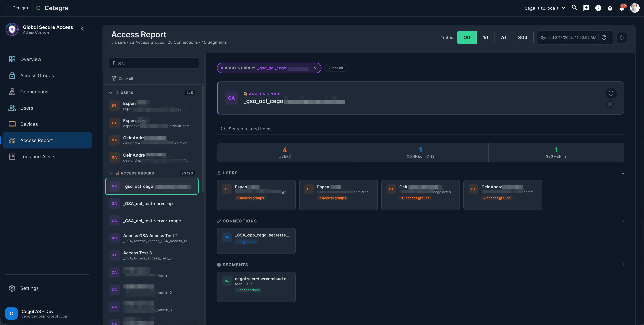644x325 pixels.
Task: Click the Search related items field
Action: click(420, 129)
